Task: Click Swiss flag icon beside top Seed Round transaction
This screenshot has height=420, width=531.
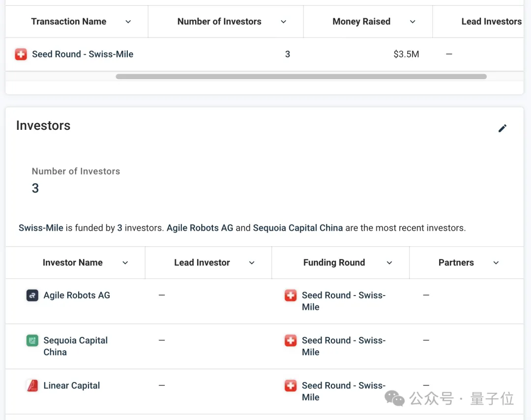Action: click(21, 54)
